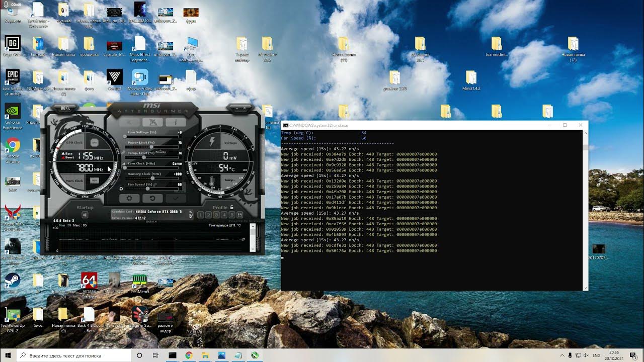The height and width of the screenshot is (362, 644).
Task: Open notification center icon
Action: pos(633,355)
